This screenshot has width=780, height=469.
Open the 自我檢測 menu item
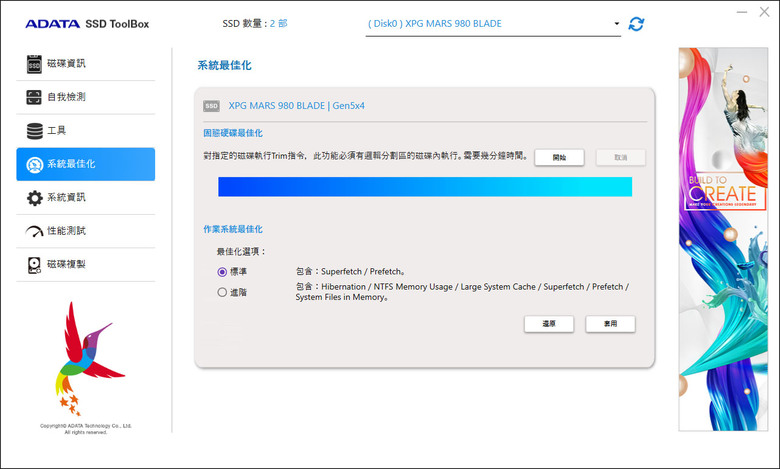86,97
